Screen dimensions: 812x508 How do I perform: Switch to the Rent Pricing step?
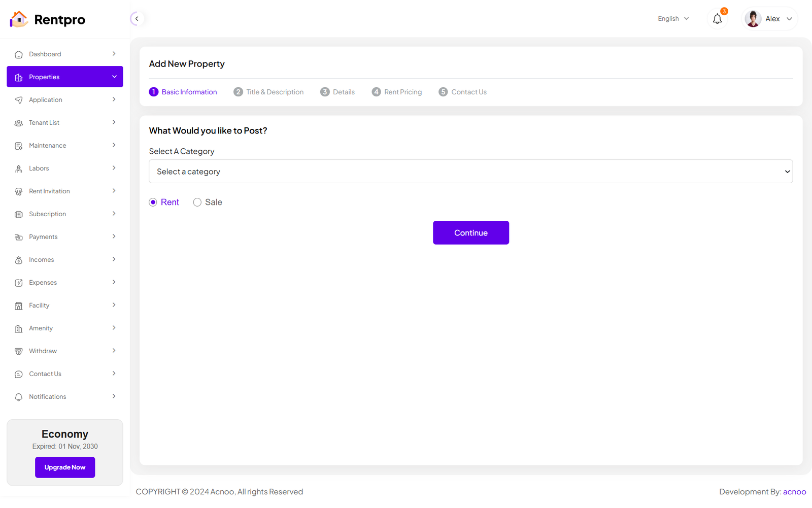coord(397,92)
